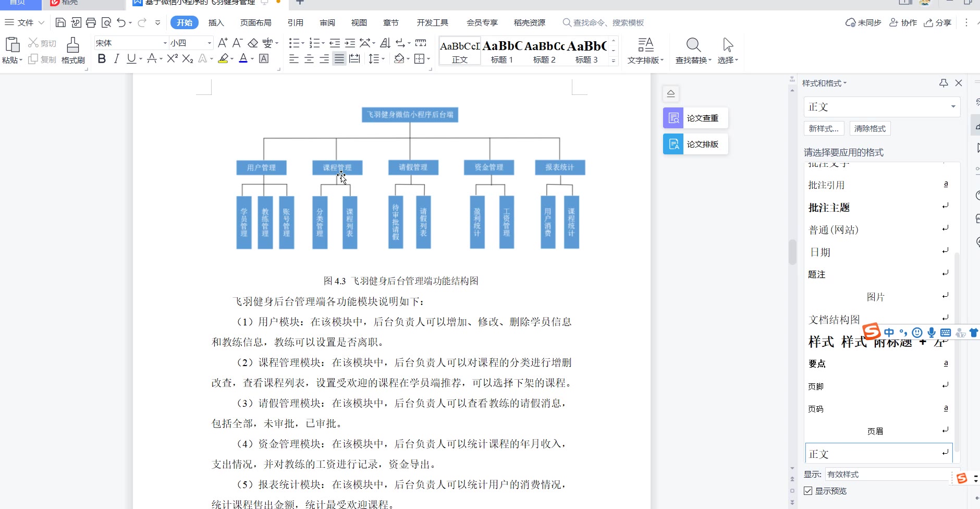Expand the borders dropdown arrow
This screenshot has height=509, width=980.
coord(428,58)
